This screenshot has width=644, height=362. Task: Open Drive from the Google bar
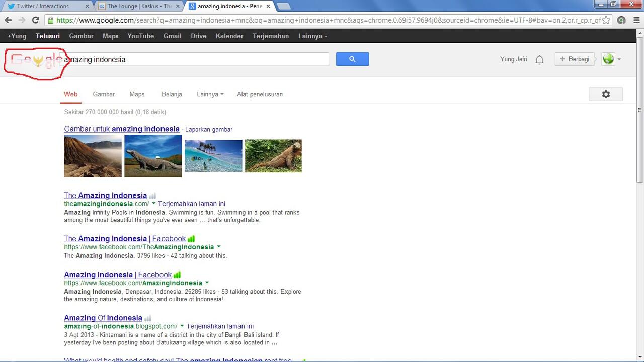pyautogui.click(x=199, y=36)
